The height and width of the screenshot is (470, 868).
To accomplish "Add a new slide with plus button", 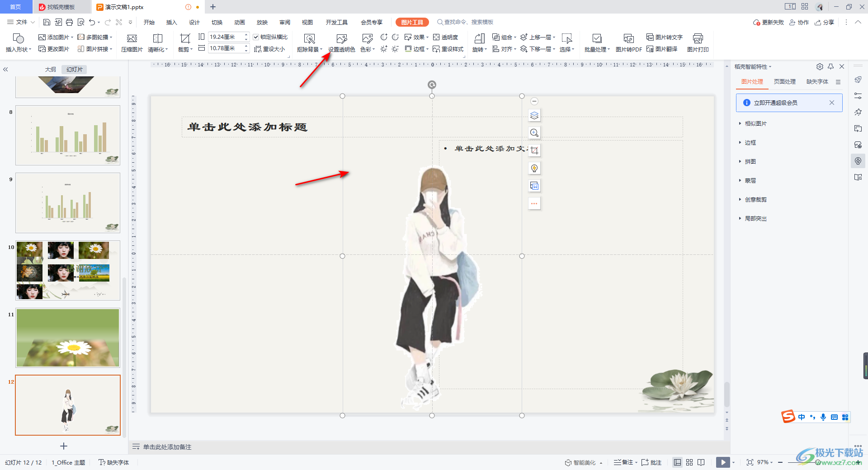I will click(x=64, y=446).
